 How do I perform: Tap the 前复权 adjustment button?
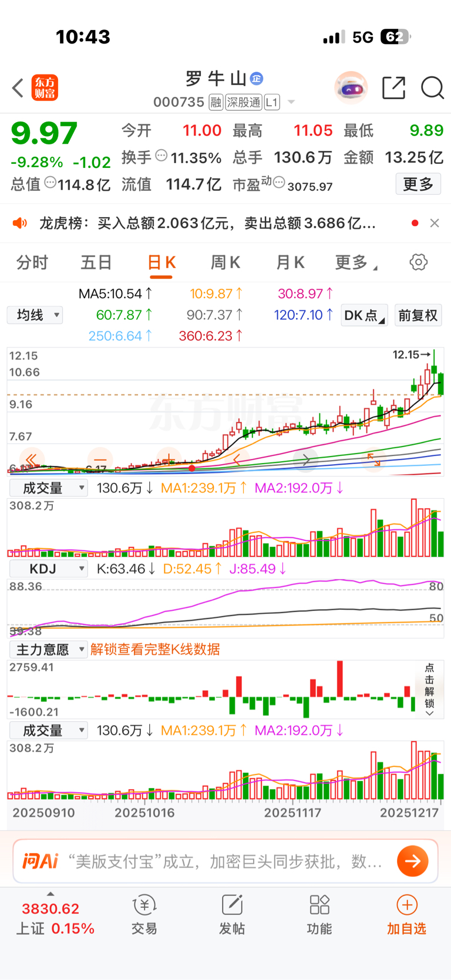[x=418, y=315]
